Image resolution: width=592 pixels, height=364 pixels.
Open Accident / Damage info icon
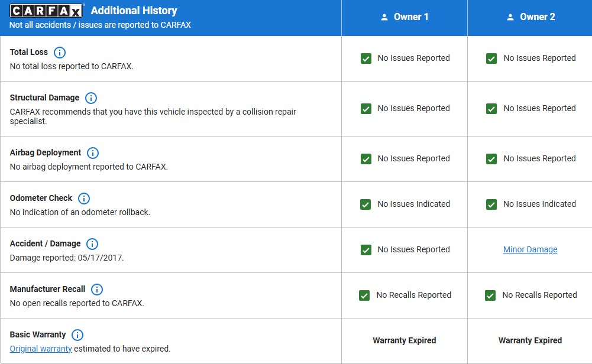pyautogui.click(x=92, y=244)
